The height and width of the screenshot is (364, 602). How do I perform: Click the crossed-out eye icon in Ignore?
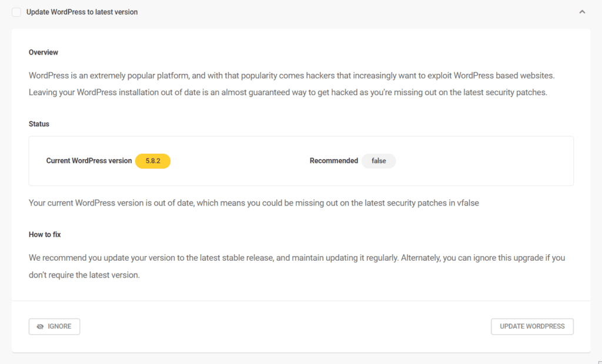point(40,326)
